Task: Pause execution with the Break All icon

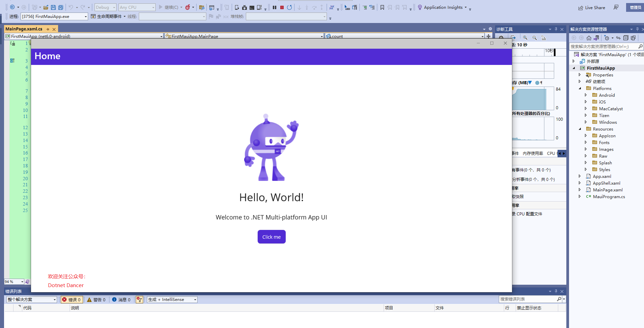Action: (x=275, y=7)
